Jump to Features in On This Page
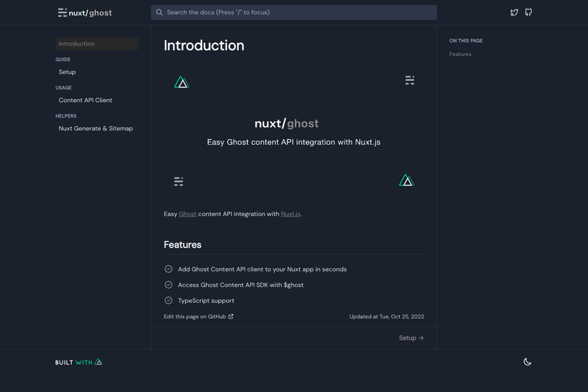The width and height of the screenshot is (588, 392). [x=460, y=54]
